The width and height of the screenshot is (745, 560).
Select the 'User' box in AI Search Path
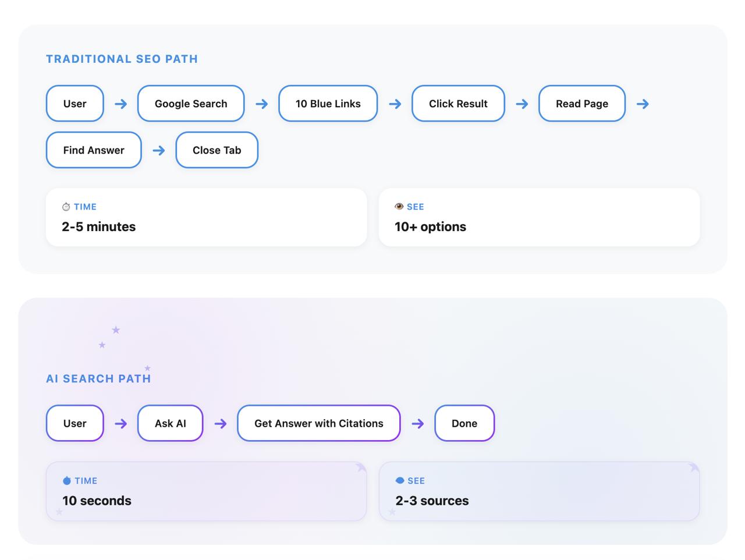coord(75,423)
